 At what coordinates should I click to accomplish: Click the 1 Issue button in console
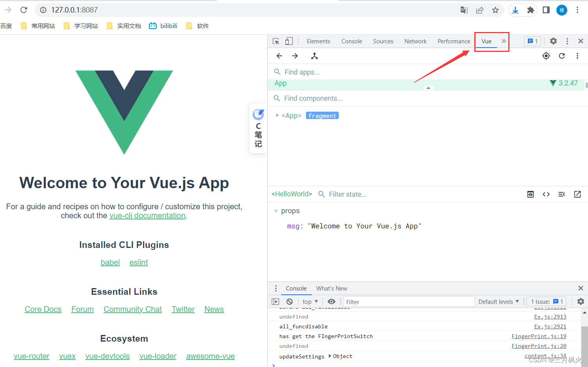point(547,301)
